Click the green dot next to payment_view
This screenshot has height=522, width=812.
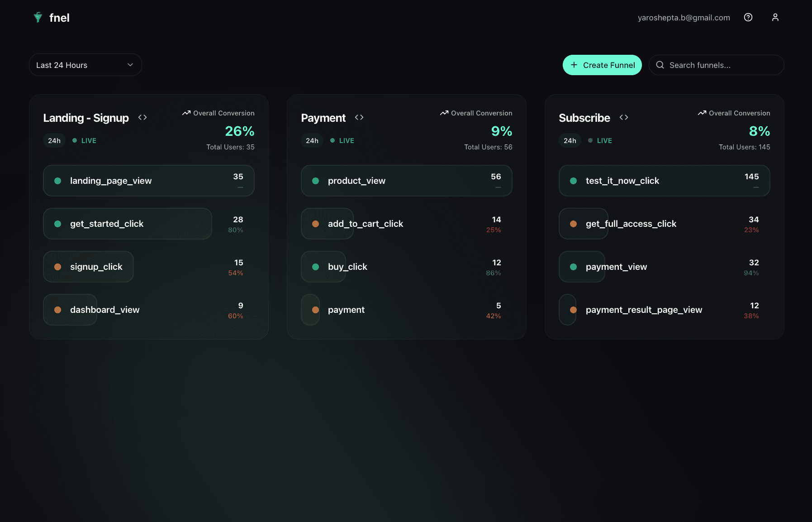tap(574, 267)
